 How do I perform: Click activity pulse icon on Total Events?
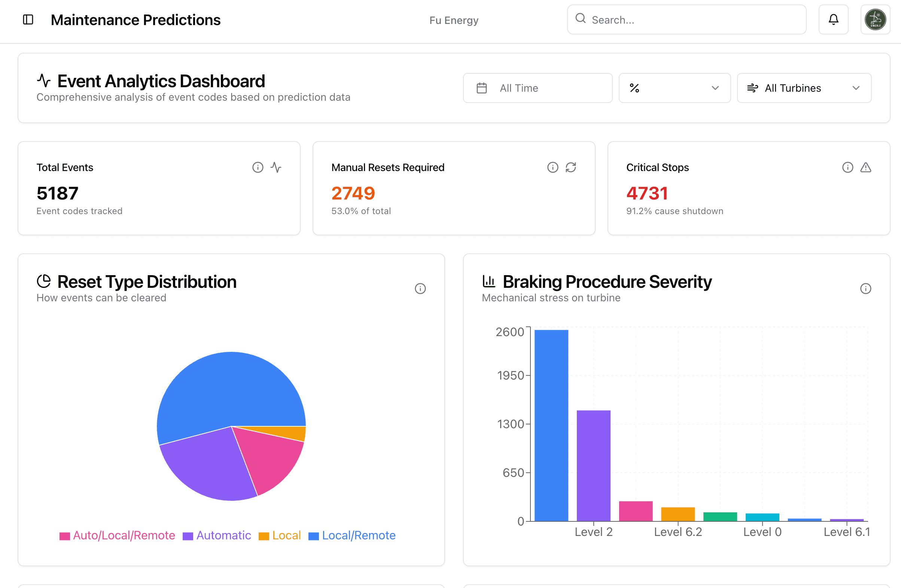[276, 167]
